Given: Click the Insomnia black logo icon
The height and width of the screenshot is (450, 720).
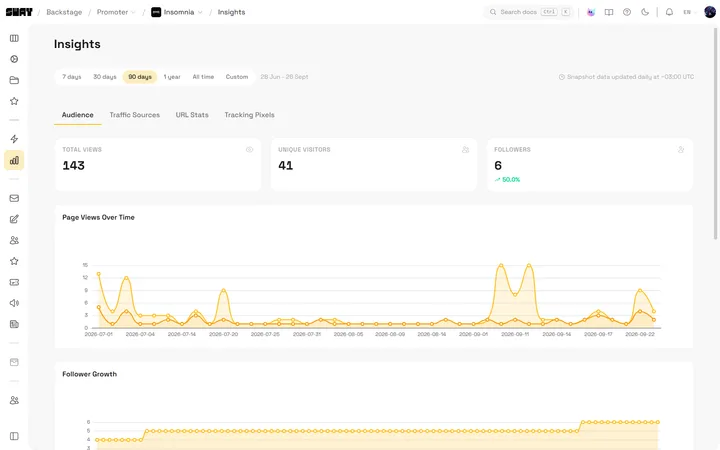Looking at the screenshot, I should [x=156, y=12].
